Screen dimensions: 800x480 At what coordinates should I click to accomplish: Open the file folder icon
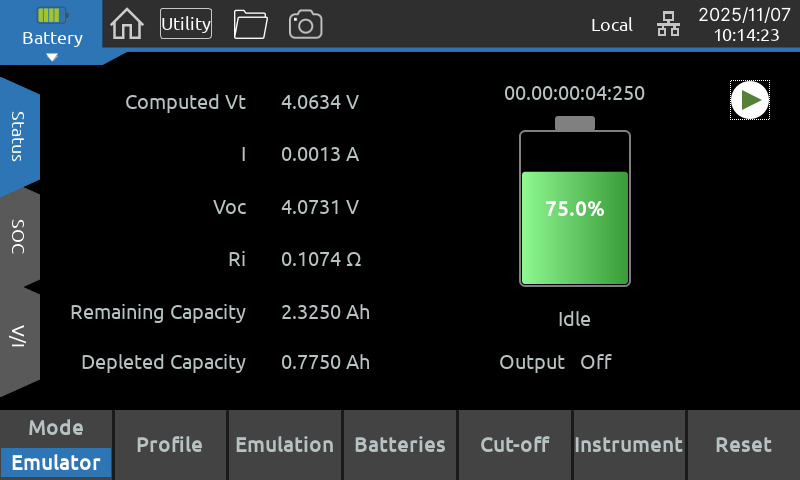pyautogui.click(x=250, y=24)
